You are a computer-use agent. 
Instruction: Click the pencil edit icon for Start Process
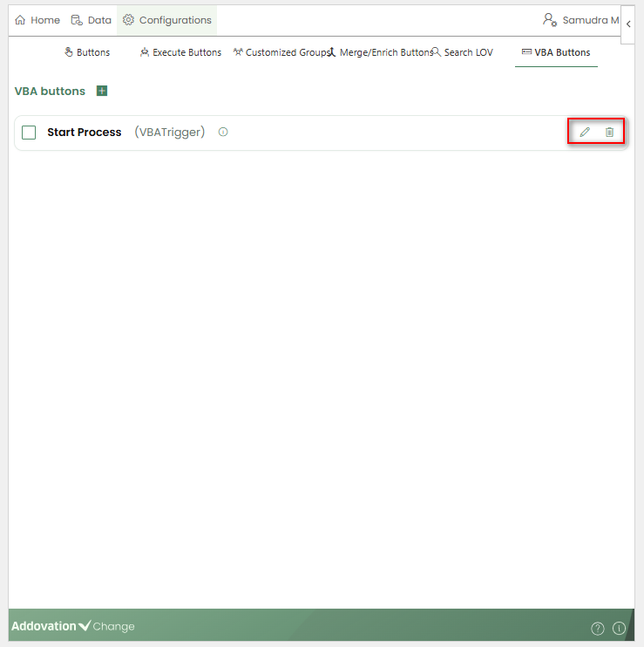(x=585, y=133)
